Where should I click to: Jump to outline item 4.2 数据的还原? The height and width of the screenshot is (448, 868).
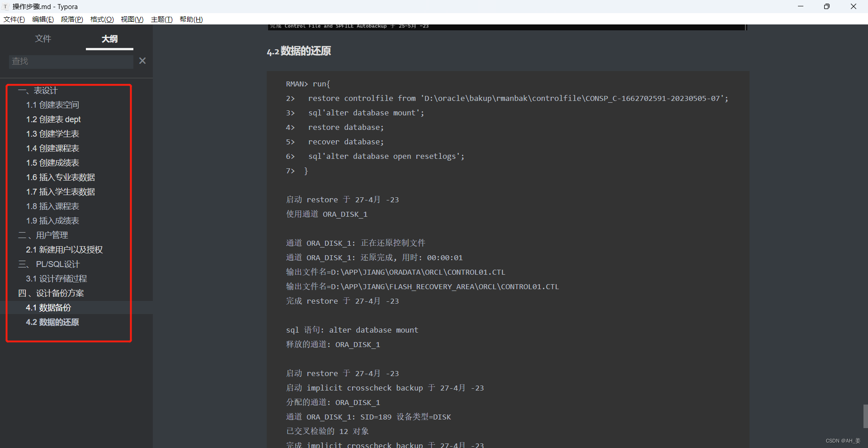pos(52,322)
